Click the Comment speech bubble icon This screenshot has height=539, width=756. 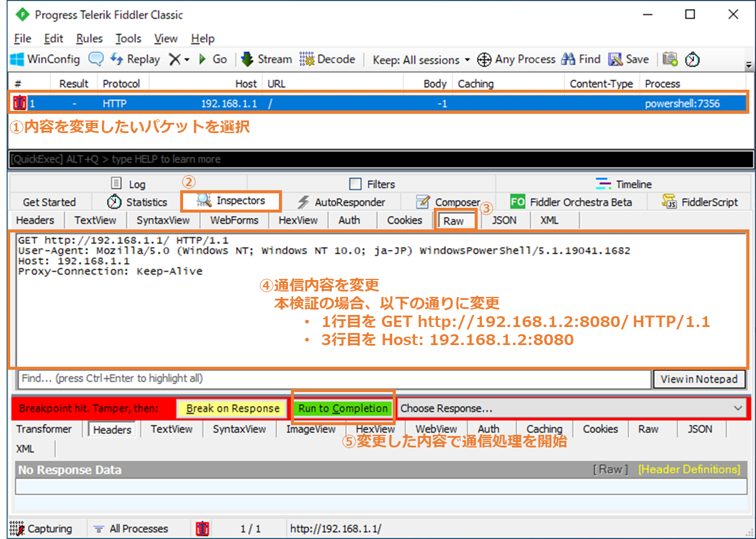(96, 59)
